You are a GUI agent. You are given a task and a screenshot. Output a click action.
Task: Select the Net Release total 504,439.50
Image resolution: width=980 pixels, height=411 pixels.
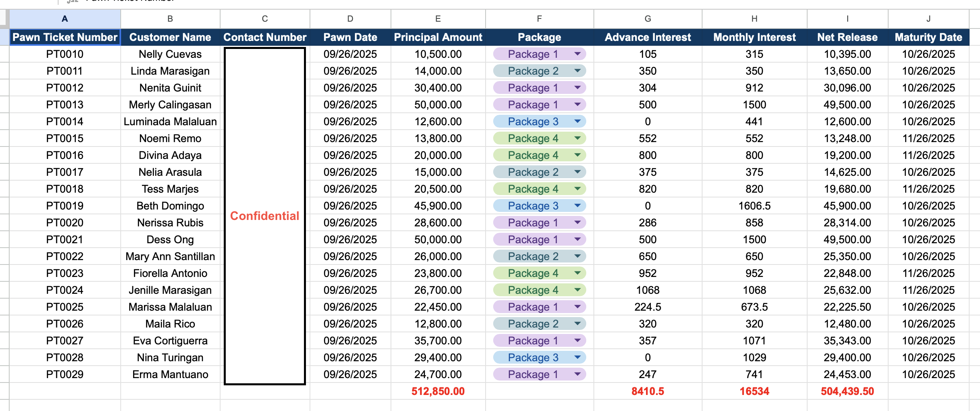pos(847,391)
